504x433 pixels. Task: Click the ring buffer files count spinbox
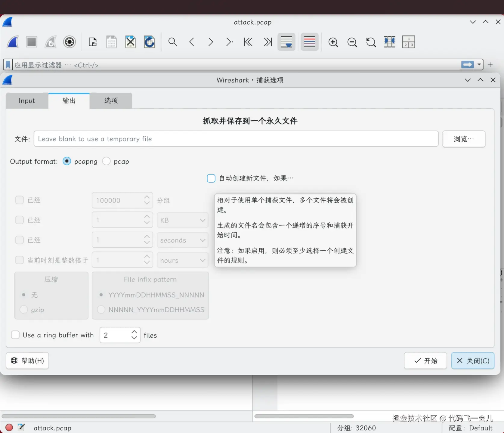(120, 335)
